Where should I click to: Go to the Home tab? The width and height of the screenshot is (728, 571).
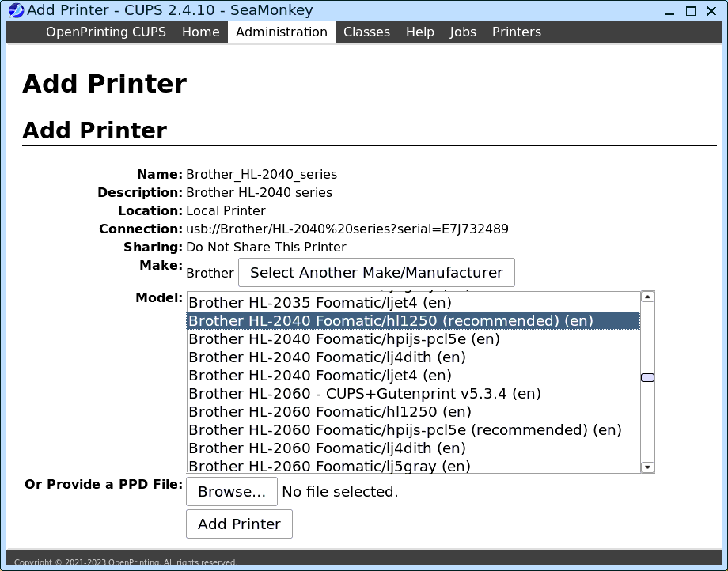[200, 32]
